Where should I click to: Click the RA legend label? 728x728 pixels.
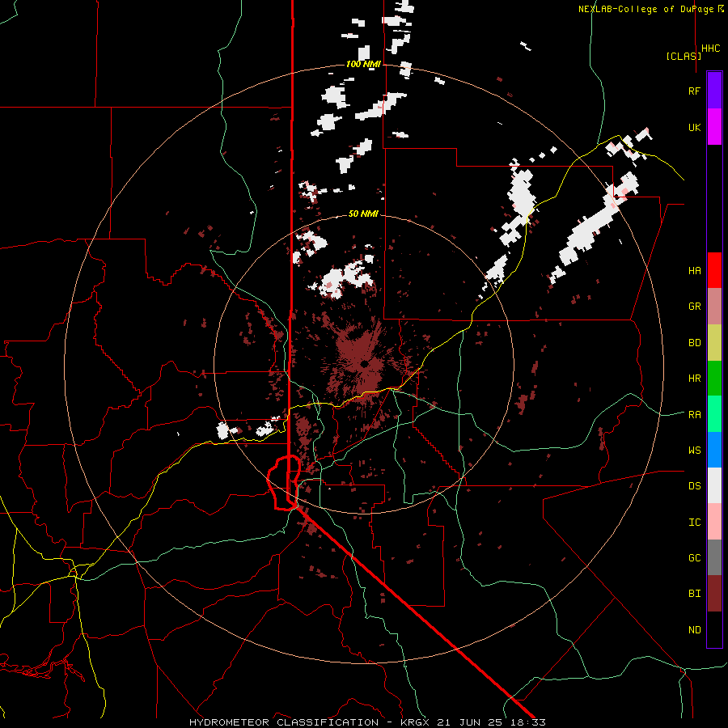[x=694, y=415]
